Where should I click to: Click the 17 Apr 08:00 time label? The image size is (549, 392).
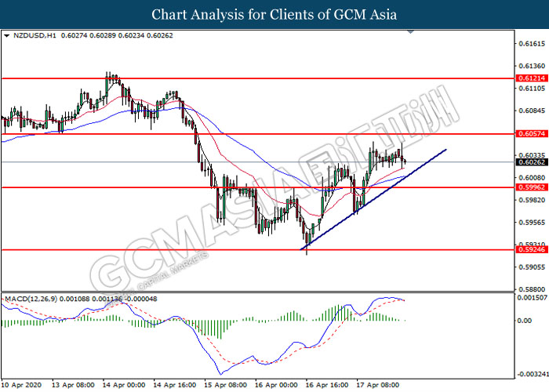pos(378,386)
